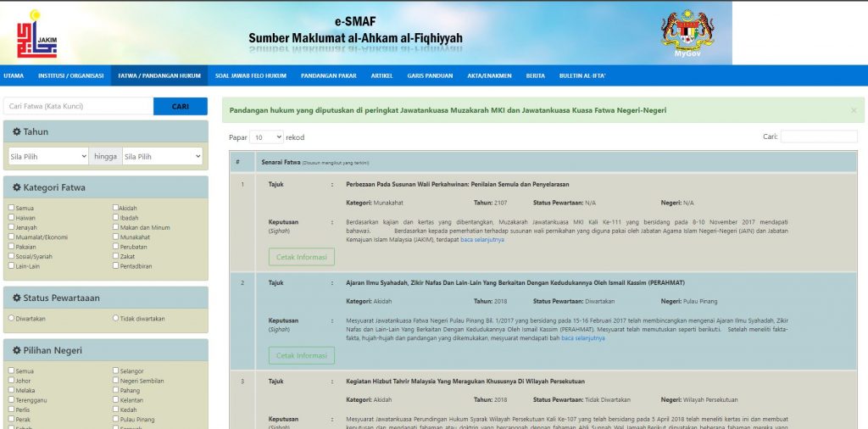Viewport: 868px width, 429px height.
Task: Open the ARTIKEL menu item
Action: click(382, 75)
